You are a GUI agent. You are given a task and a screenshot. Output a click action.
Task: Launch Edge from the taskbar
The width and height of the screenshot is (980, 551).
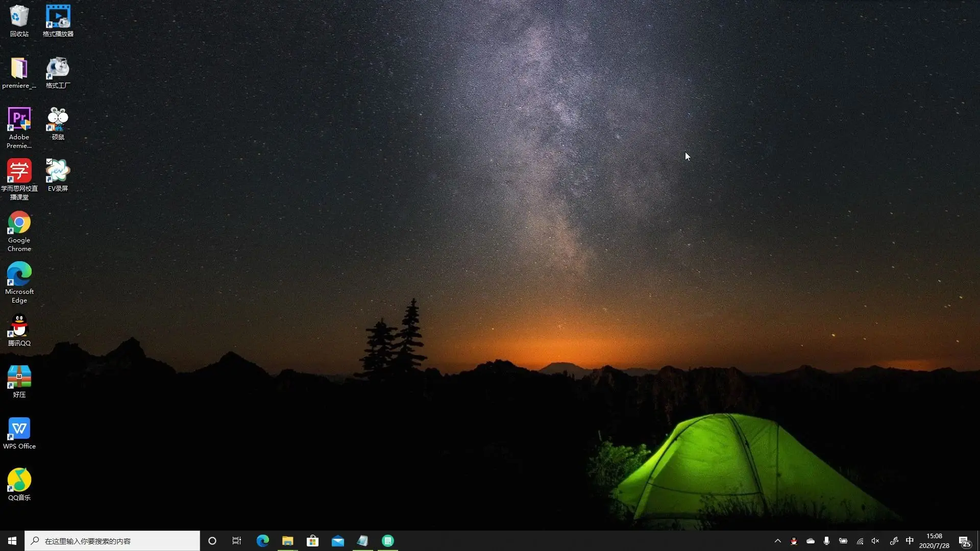(x=262, y=541)
